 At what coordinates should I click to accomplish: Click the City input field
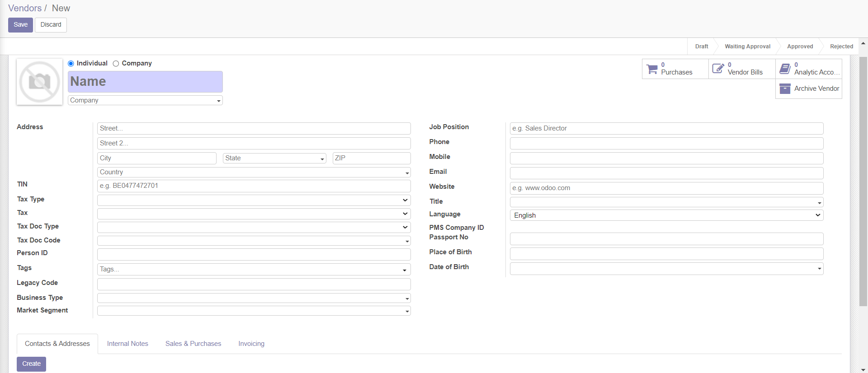(157, 158)
